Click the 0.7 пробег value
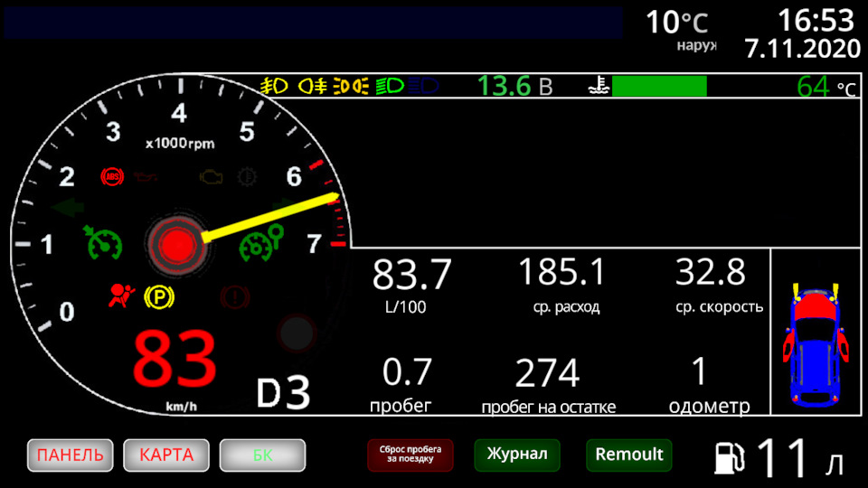The width and height of the screenshot is (868, 488). [407, 372]
